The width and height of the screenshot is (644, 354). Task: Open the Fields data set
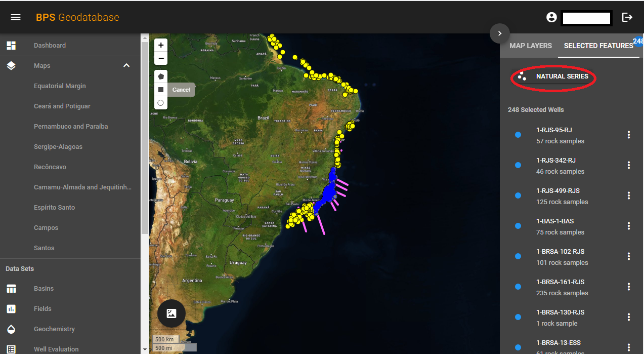pyautogui.click(x=42, y=308)
